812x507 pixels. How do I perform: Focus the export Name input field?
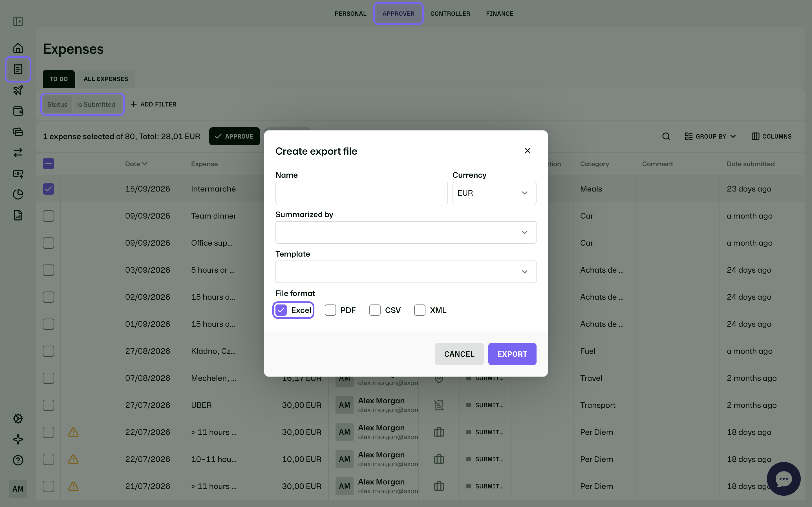point(361,193)
